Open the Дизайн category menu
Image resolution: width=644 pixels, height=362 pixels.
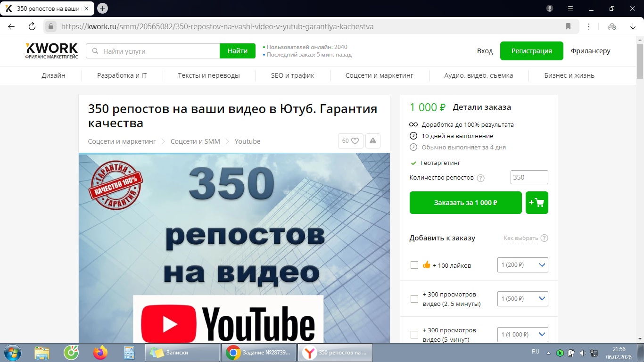click(x=53, y=75)
